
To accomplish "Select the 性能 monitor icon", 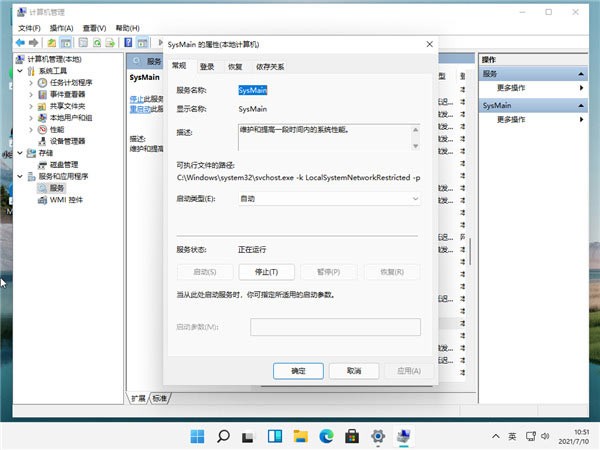I will point(42,129).
